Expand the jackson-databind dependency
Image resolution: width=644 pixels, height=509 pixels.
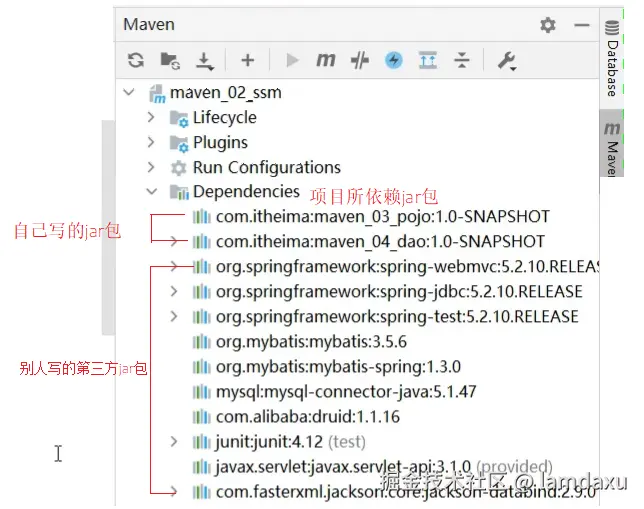(x=174, y=491)
